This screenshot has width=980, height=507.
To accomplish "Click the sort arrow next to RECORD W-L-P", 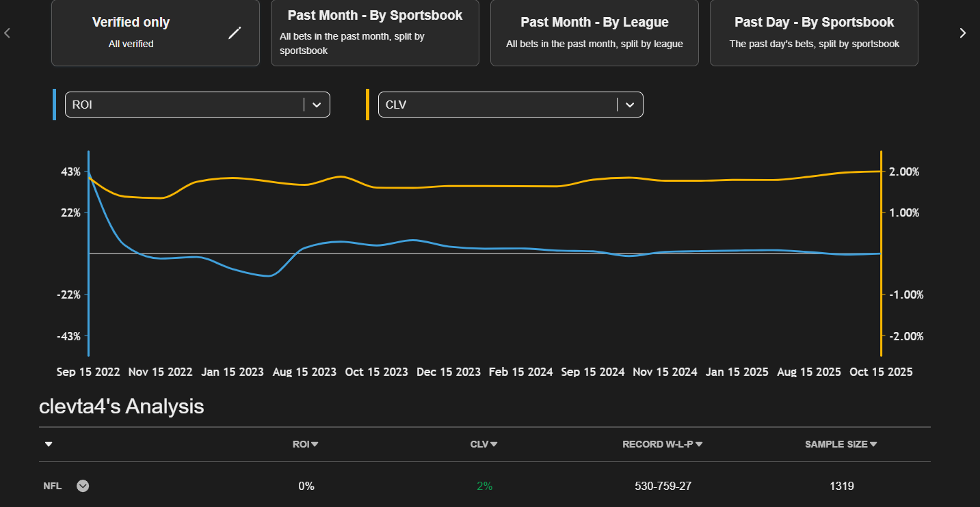I will point(699,444).
